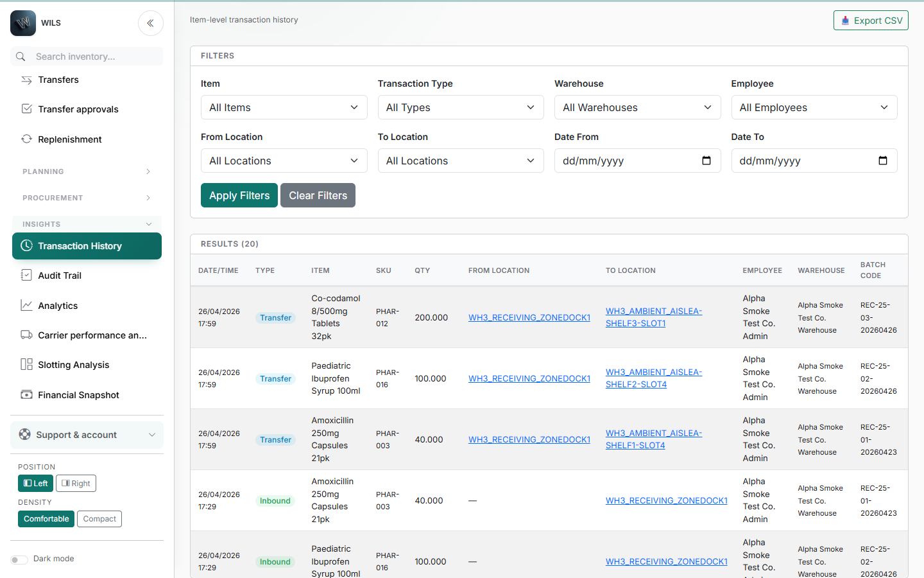This screenshot has height=578, width=924.
Task: Export results with Export CSV button
Action: 871,21
